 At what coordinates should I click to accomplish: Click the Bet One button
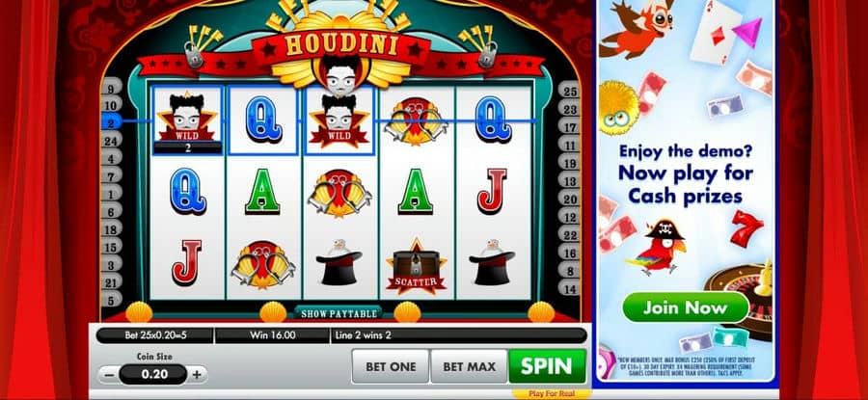(391, 366)
